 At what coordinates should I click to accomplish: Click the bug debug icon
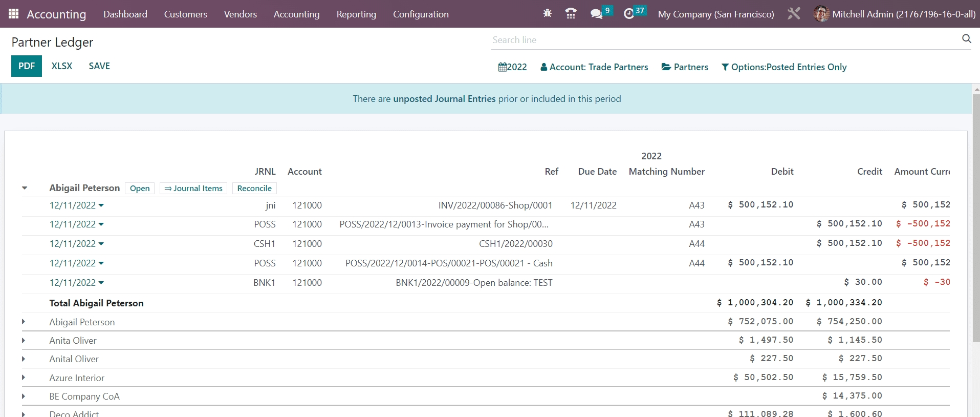tap(547, 14)
